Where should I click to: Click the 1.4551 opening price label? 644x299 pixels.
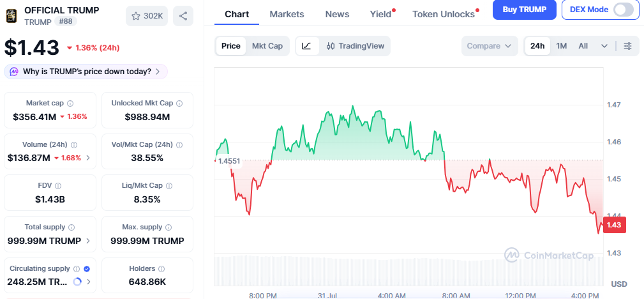tap(228, 161)
